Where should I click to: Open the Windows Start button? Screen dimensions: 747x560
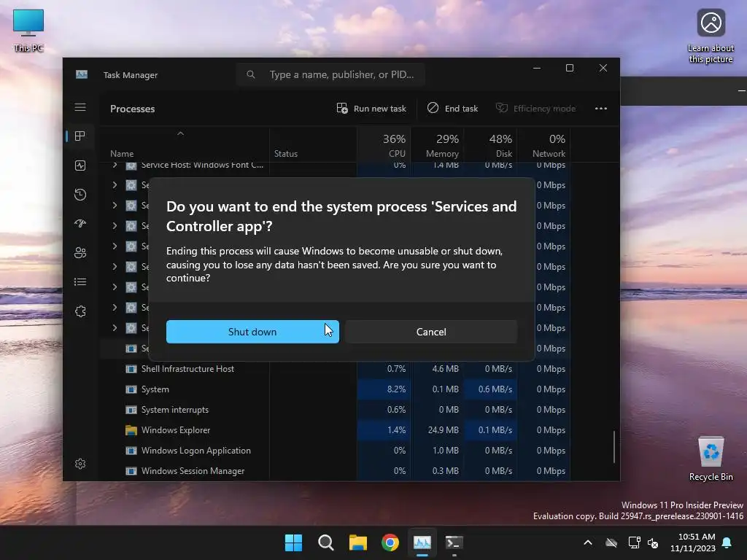[x=293, y=542]
